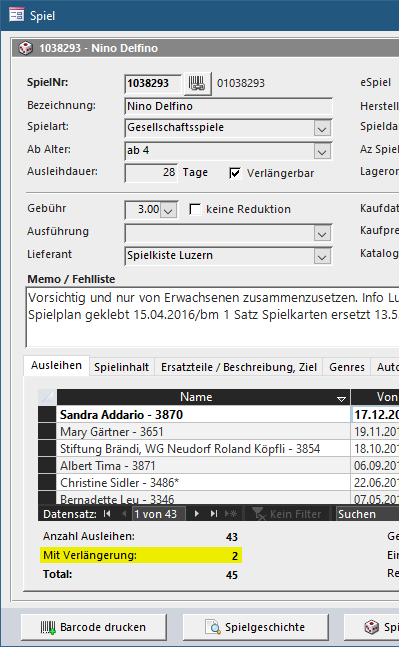Select the Stiftung Brändi, WG Neudorf row
The width and height of the screenshot is (399, 647).
point(203,449)
